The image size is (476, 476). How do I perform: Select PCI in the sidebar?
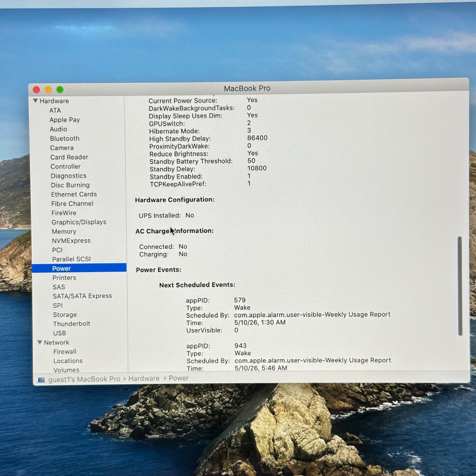click(57, 250)
